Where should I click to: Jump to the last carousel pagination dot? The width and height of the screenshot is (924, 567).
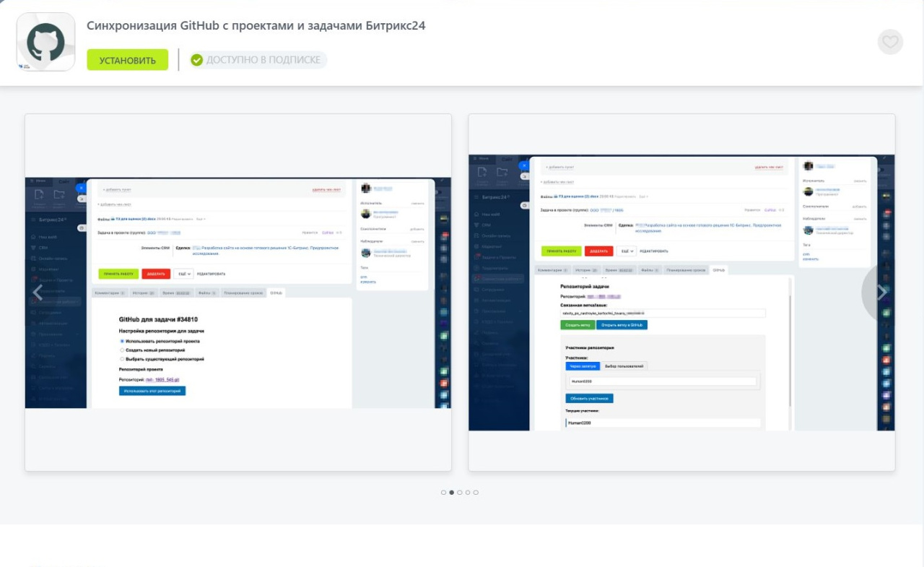[x=476, y=493]
